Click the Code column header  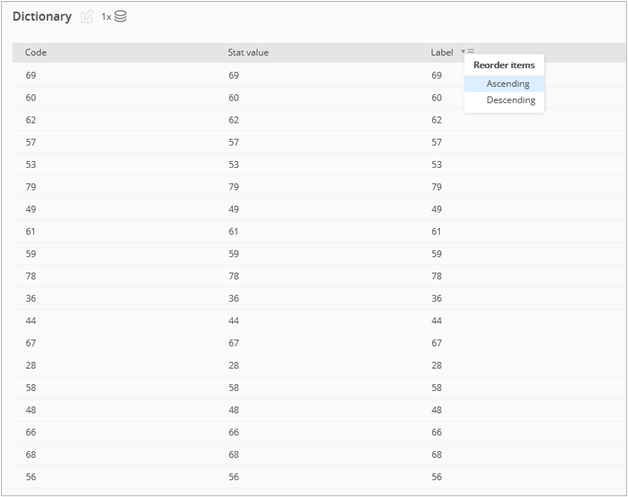tap(36, 52)
